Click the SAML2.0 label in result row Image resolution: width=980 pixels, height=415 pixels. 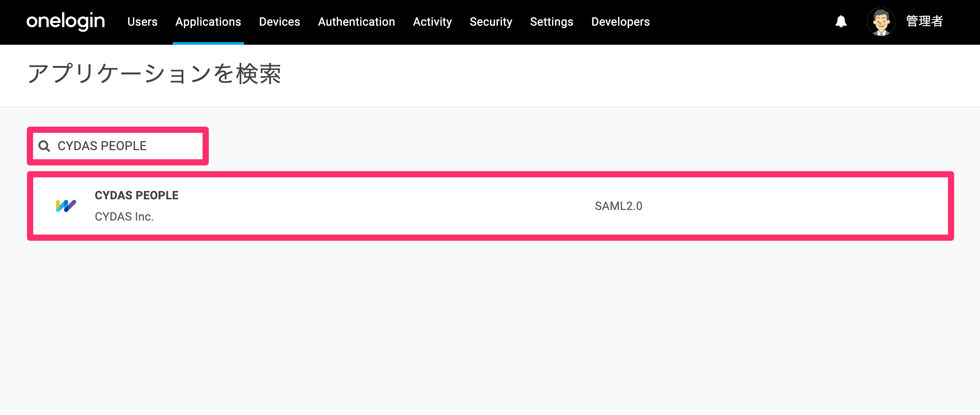pos(618,206)
